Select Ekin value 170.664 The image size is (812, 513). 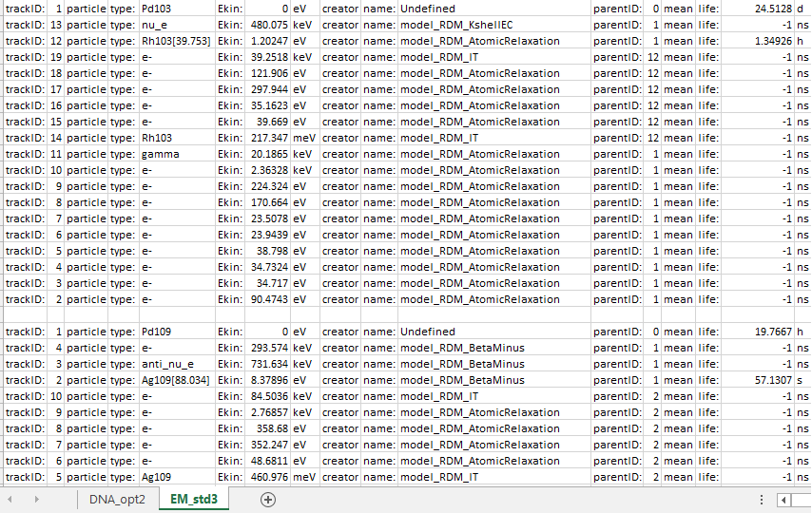tap(268, 202)
